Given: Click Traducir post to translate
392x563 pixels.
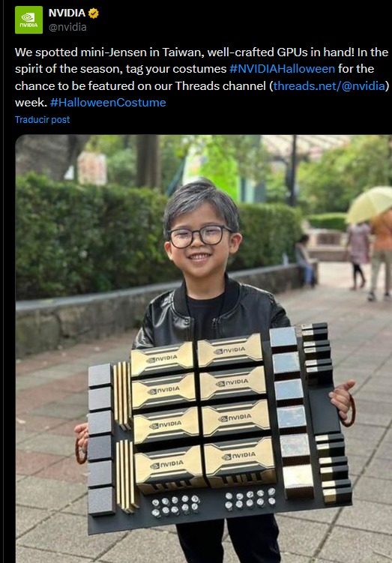Looking at the screenshot, I should tap(43, 119).
